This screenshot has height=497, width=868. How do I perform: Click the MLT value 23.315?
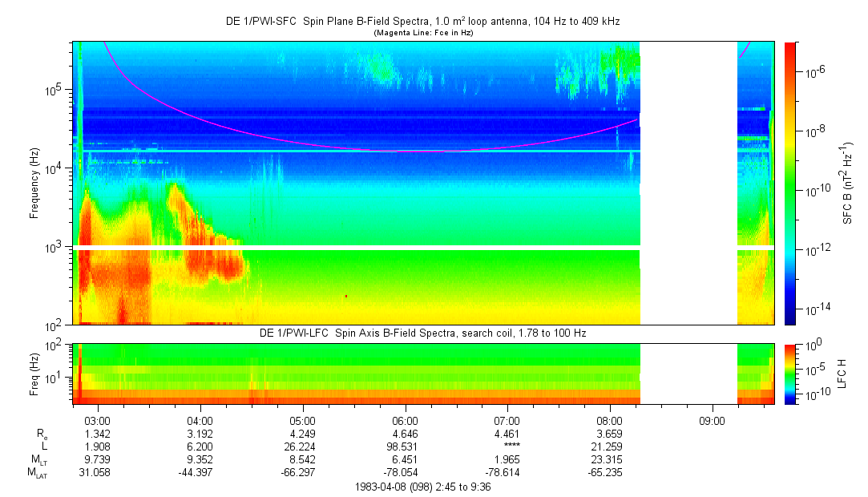607,459
